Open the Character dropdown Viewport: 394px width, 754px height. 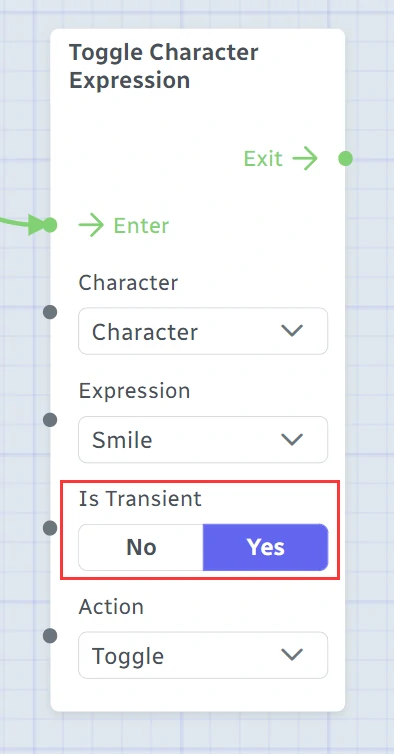tap(203, 331)
